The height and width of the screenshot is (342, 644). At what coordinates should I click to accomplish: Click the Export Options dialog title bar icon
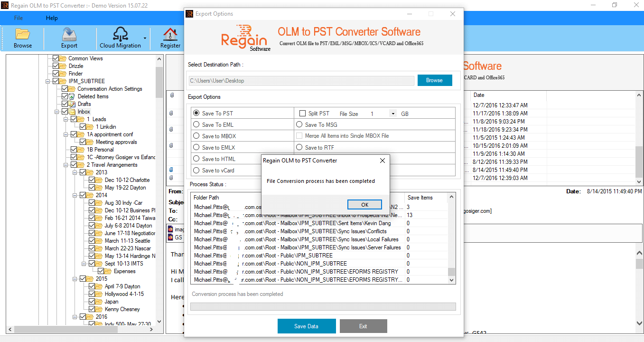coord(189,14)
